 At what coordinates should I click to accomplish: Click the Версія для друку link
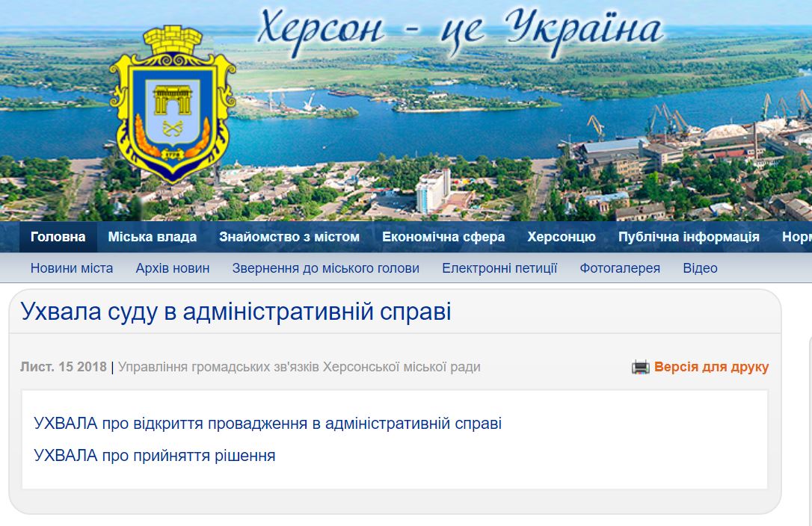[x=711, y=367]
